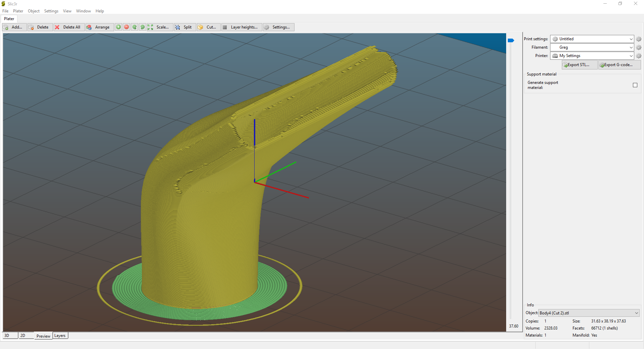
Task: Click the layer height slider handle
Action: [x=511, y=41]
